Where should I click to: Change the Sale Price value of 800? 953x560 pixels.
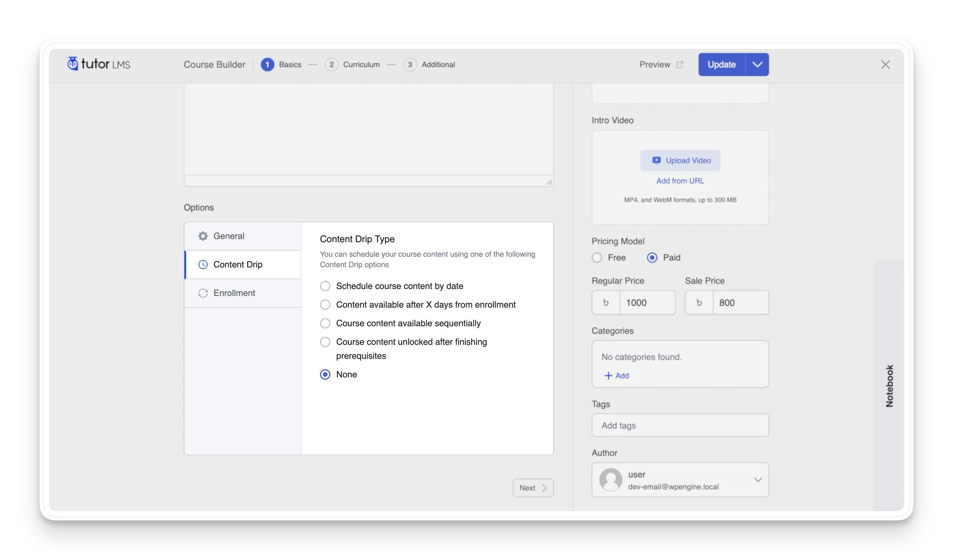pos(739,302)
